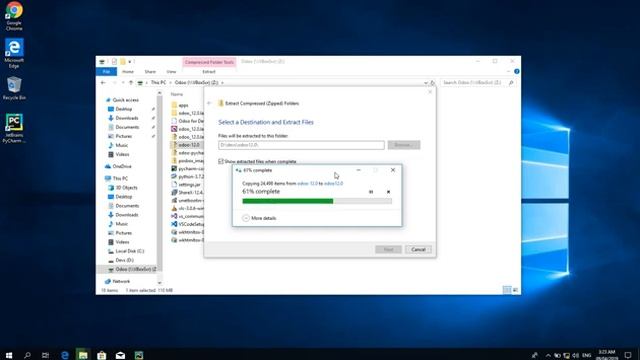Open source odoo-12.0 link in copy dialog
This screenshot has height=360, width=640.
click(x=307, y=183)
